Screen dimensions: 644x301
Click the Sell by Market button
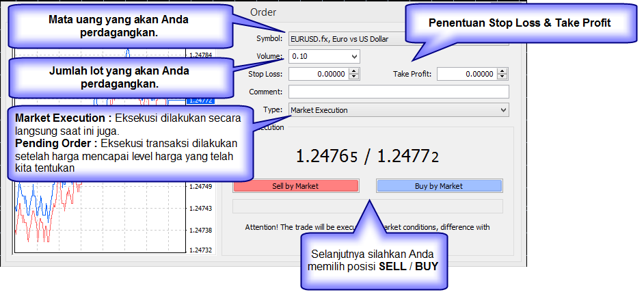pyautogui.click(x=295, y=186)
